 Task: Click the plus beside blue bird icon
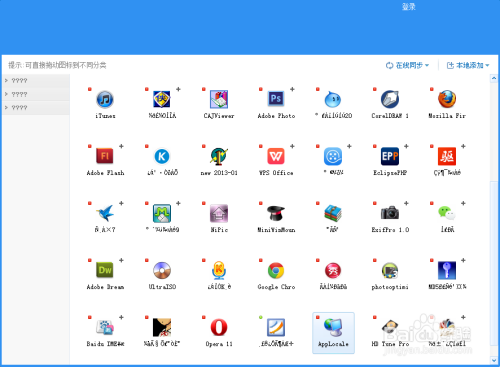pos(121,203)
